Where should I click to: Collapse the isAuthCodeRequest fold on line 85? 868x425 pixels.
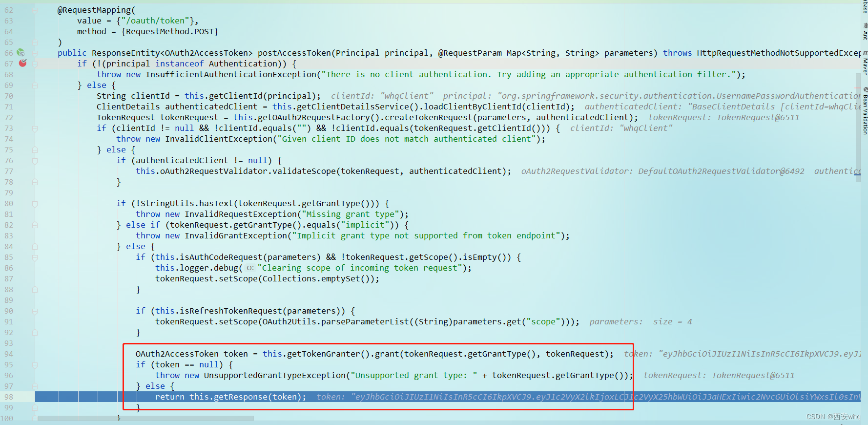click(35, 257)
